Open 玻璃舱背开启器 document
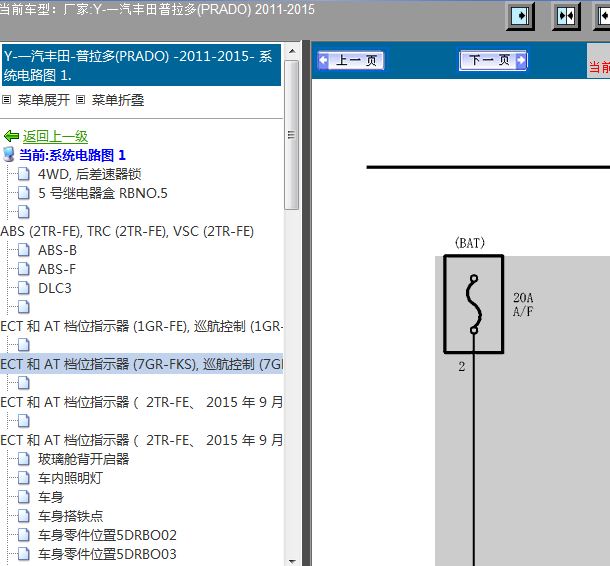 click(83, 460)
